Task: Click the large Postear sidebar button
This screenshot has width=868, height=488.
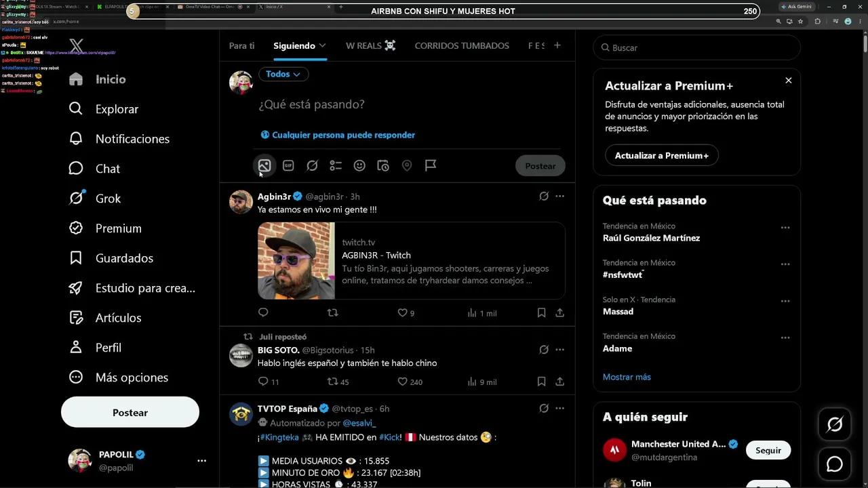Action: [x=130, y=412]
